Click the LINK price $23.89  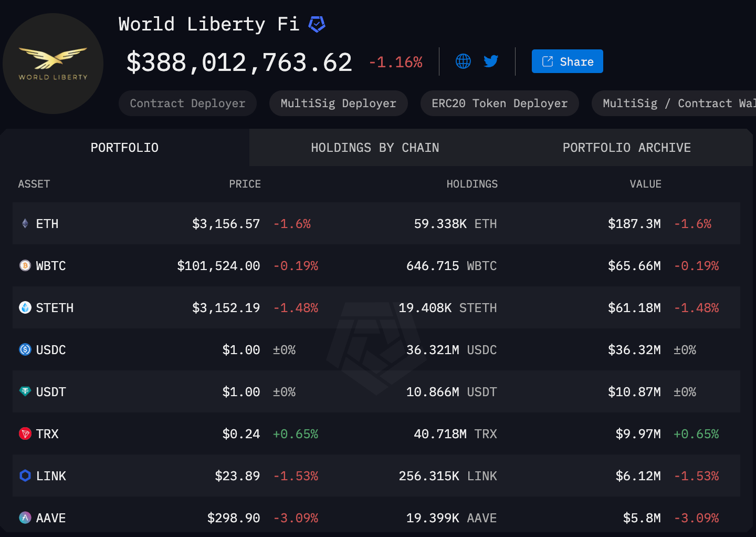click(237, 476)
